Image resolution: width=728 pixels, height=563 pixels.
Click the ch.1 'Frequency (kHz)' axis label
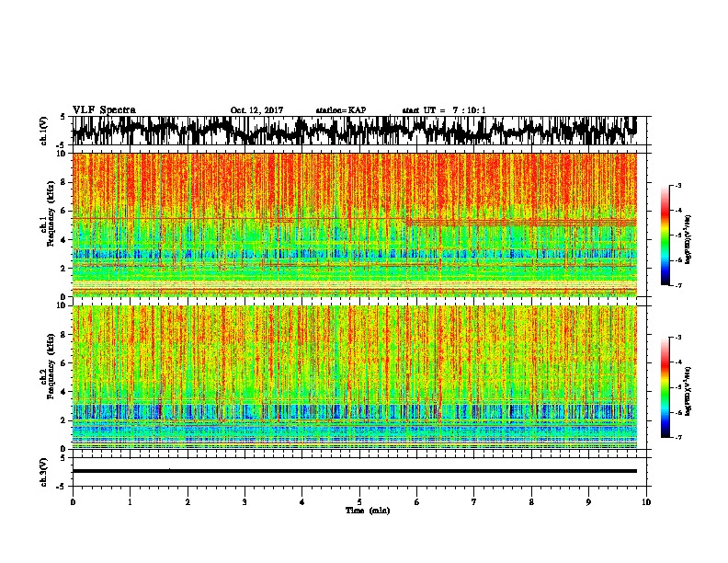click(x=51, y=214)
